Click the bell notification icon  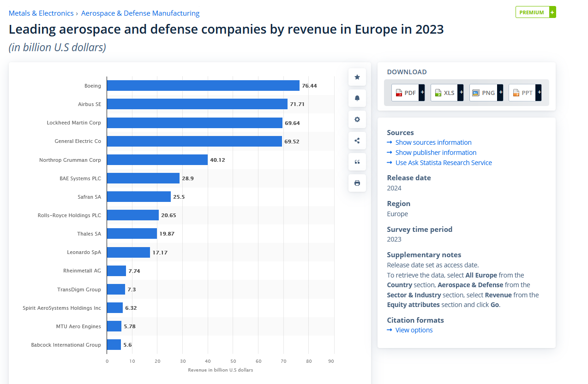[357, 98]
